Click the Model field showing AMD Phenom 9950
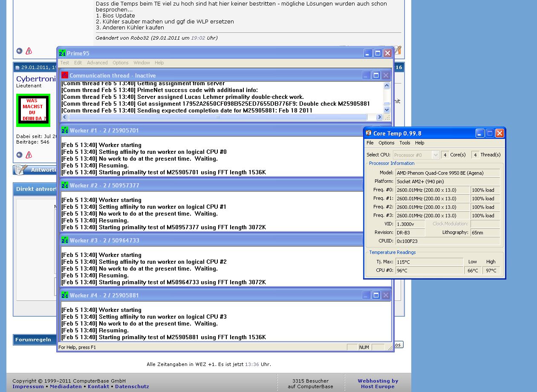Screen dimensions: 537x392 (x=447, y=173)
